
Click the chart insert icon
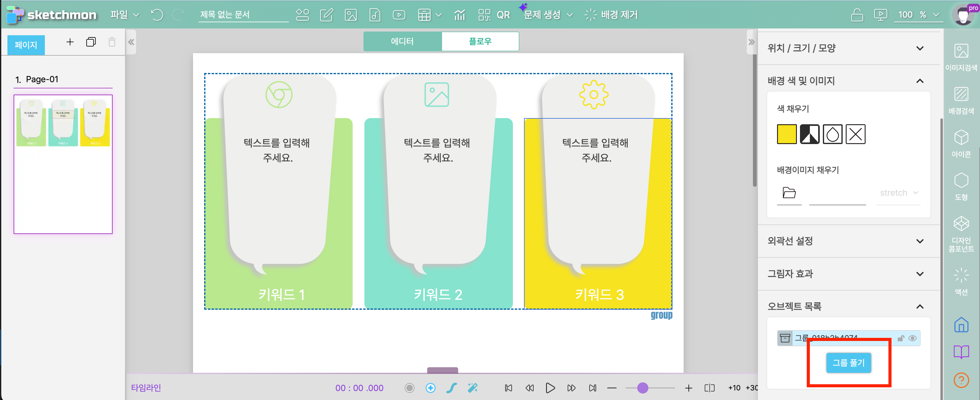point(459,15)
